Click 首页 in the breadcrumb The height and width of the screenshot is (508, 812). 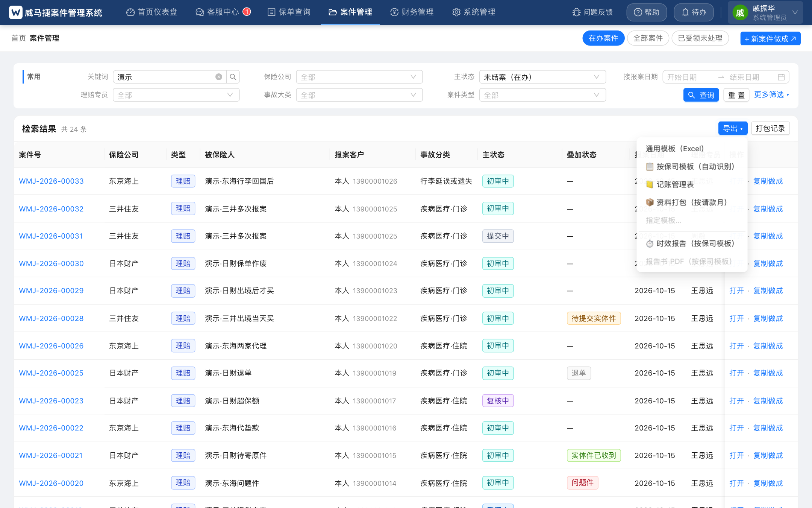pyautogui.click(x=19, y=38)
